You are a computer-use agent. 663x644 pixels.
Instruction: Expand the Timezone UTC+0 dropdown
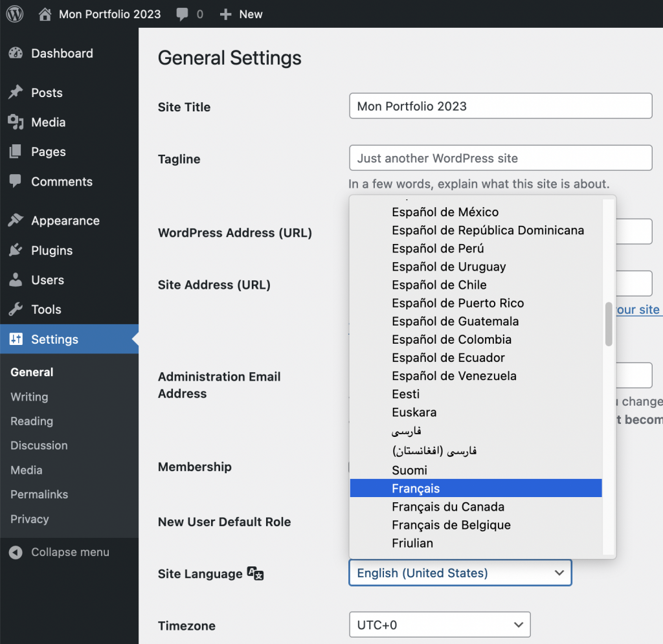pyautogui.click(x=439, y=625)
